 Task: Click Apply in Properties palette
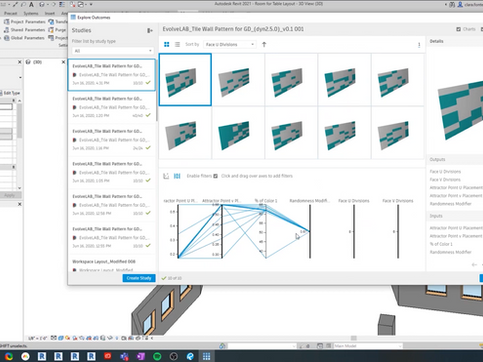point(10,195)
